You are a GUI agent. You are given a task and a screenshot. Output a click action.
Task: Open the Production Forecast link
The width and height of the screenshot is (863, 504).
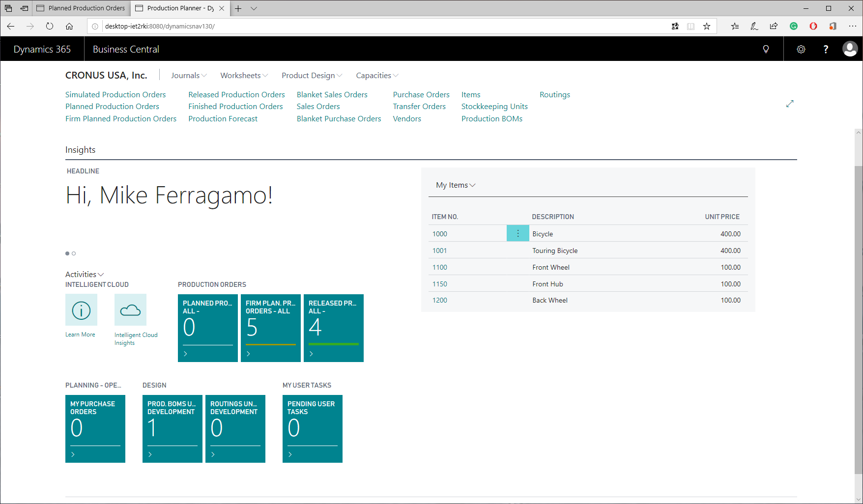tap(223, 118)
